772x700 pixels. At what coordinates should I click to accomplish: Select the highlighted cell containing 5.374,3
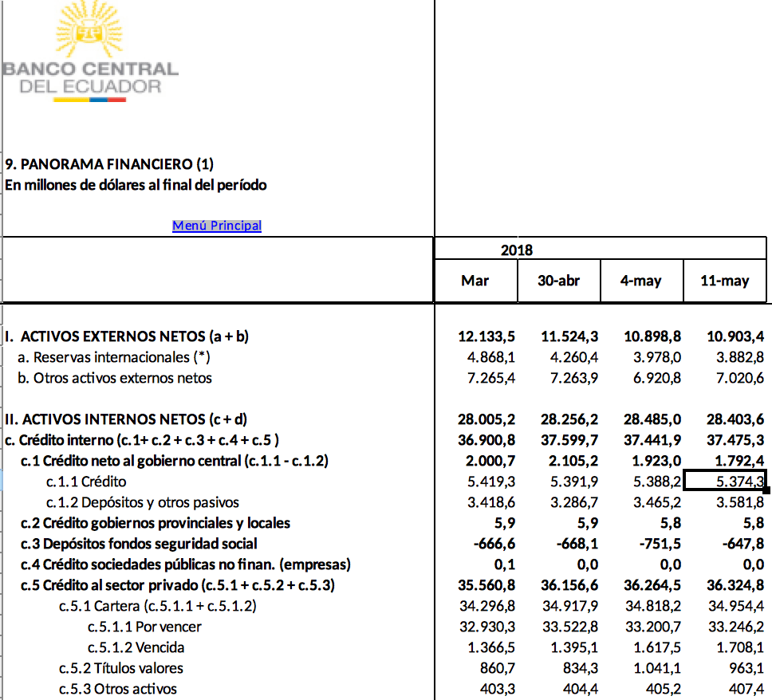726,482
